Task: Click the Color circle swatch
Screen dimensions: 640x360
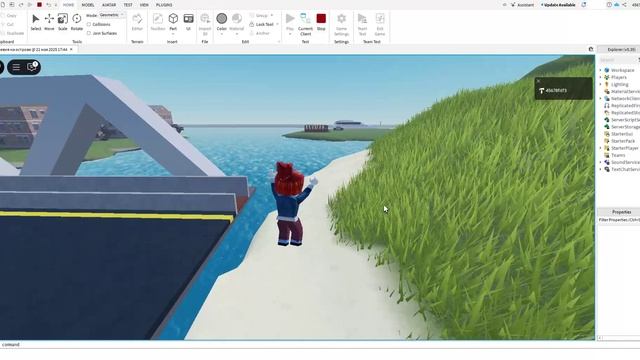Action: tap(222, 18)
